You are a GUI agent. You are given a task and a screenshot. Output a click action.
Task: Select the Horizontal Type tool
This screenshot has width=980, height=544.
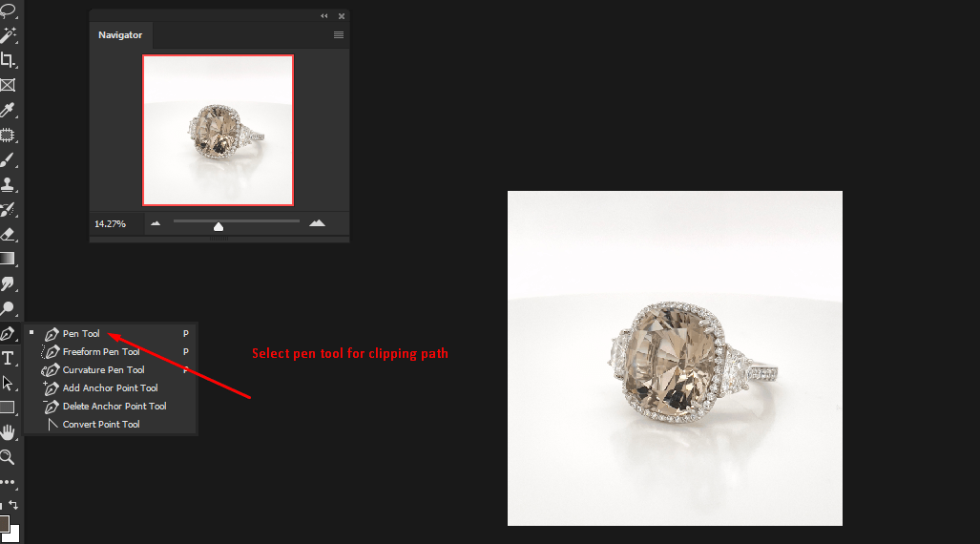coord(9,358)
